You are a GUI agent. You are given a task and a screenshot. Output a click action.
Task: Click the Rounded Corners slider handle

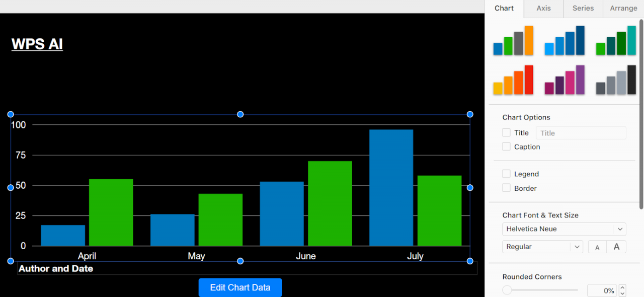coord(507,290)
